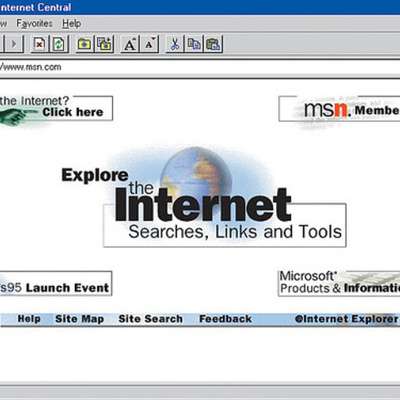Click the www.msn.com address field
The image size is (400, 400).
pyautogui.click(x=200, y=67)
